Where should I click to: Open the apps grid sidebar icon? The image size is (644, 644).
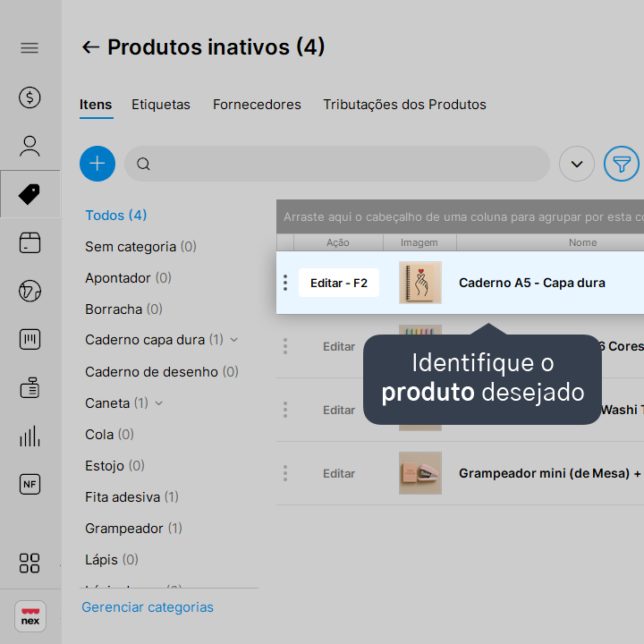point(30,563)
